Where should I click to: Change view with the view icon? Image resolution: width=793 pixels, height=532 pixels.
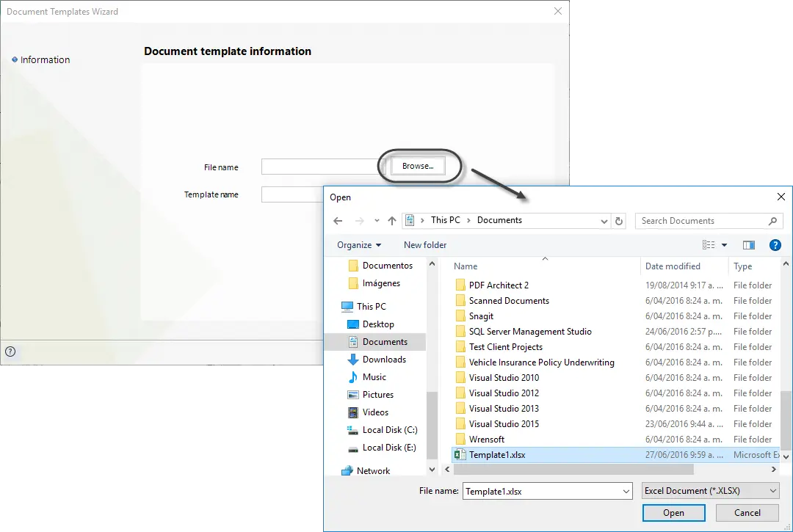709,245
